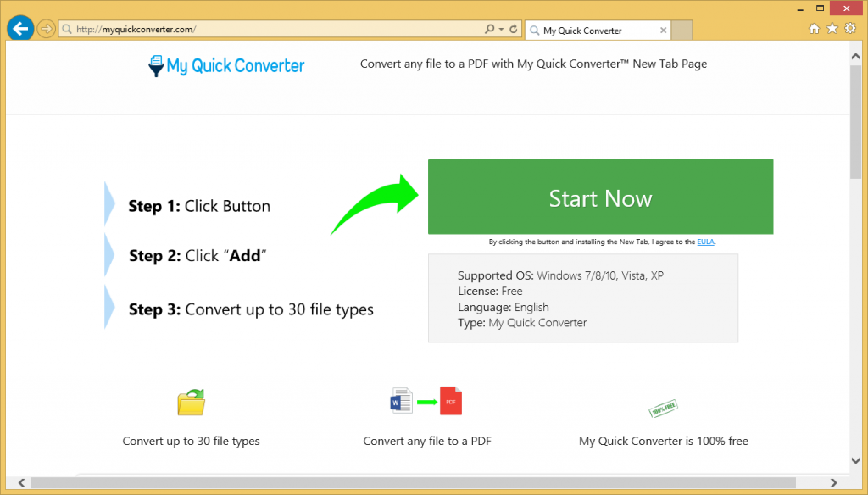Click 'Supported OS: Windows 7/8/10, Vista, XP' text

click(x=561, y=275)
